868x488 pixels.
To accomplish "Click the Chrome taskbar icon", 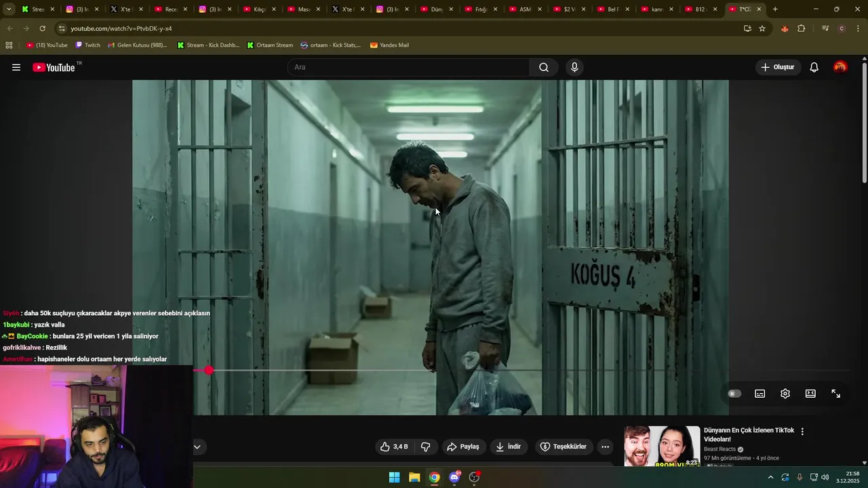I will 435,477.
